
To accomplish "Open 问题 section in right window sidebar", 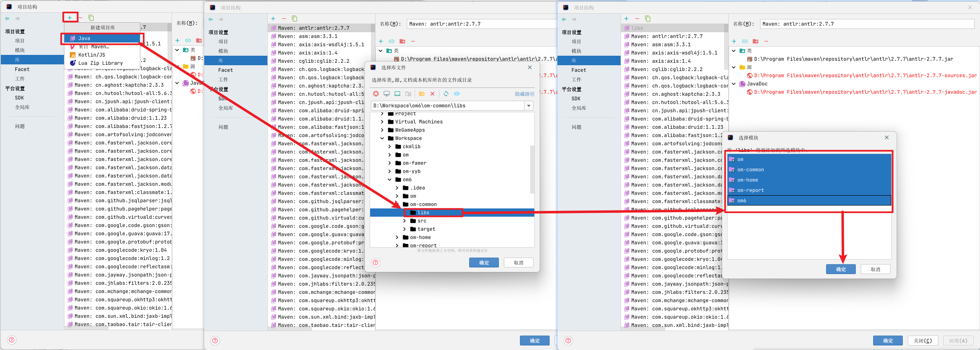I will click(x=576, y=127).
